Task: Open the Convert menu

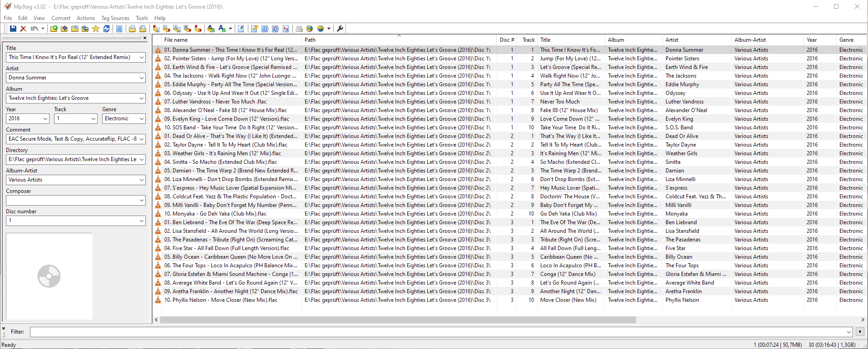Action: click(61, 18)
